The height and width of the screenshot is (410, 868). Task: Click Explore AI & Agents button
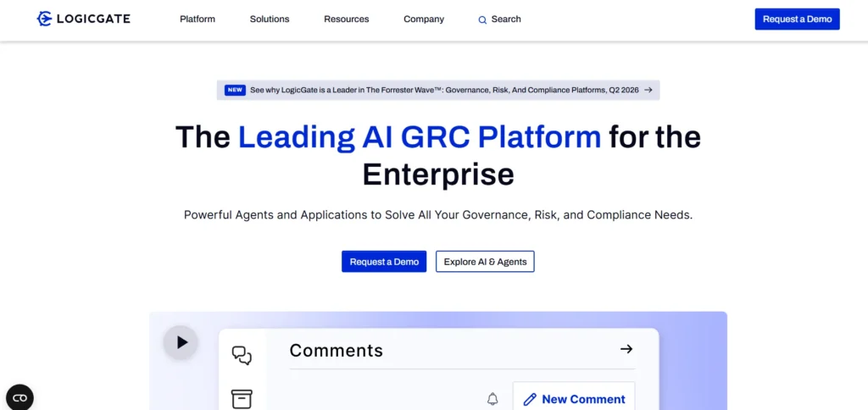(x=485, y=262)
